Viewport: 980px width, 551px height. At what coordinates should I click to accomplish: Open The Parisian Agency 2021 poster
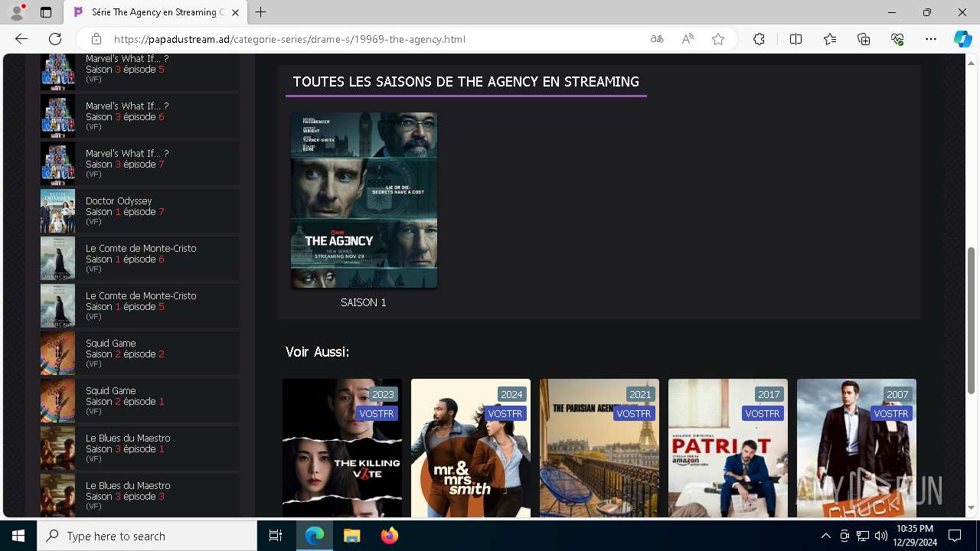(599, 448)
